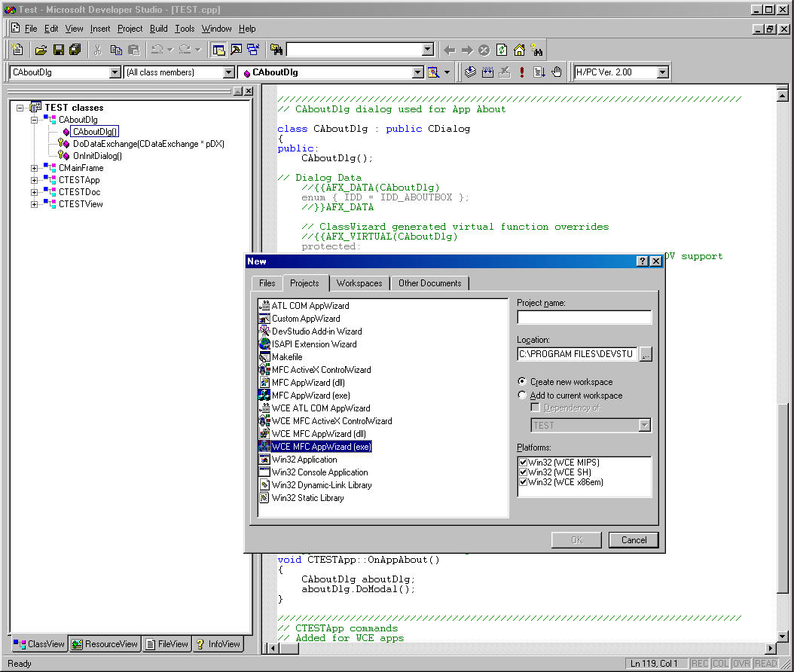Select Create new workspace radio button
The width and height of the screenshot is (794, 672).
point(522,381)
